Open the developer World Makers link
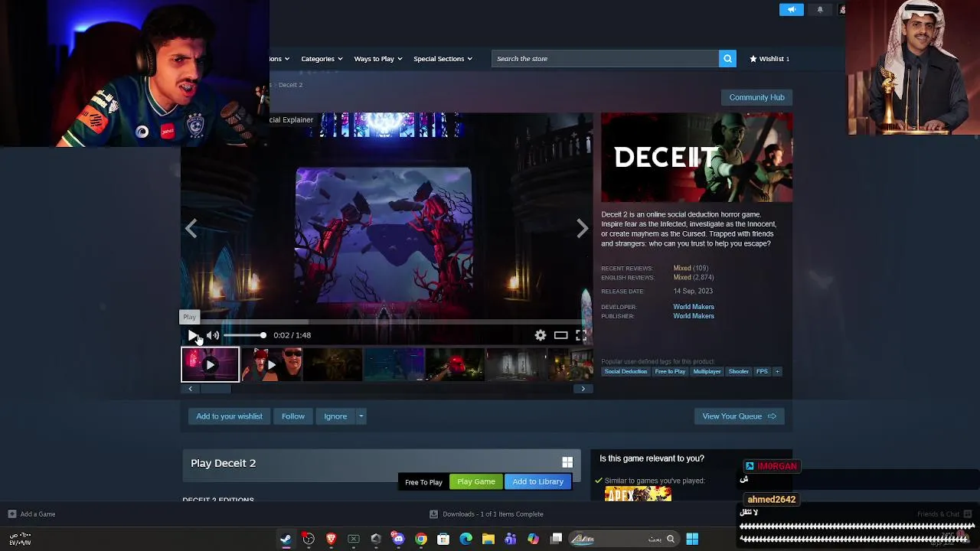Screen dimensions: 980x551 [x=694, y=307]
